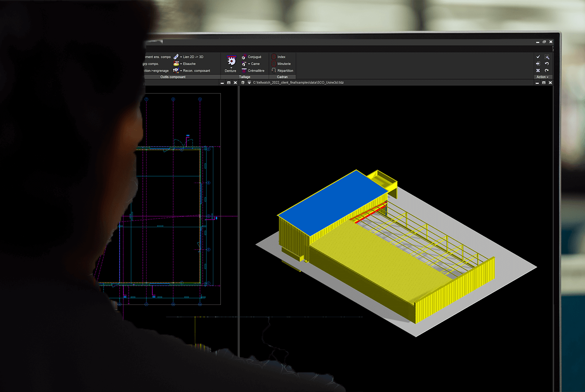
Task: Open the dropdown arrow above Denture label
Action: (x=231, y=68)
